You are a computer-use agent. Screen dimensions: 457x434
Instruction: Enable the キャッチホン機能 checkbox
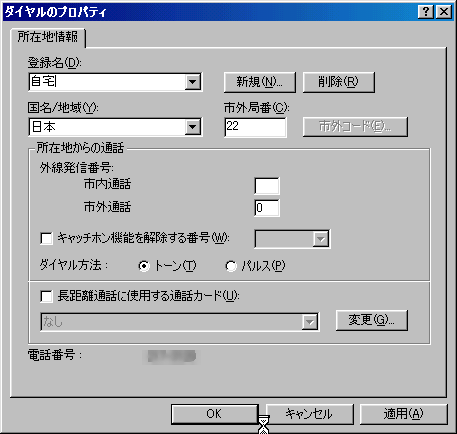pos(46,238)
